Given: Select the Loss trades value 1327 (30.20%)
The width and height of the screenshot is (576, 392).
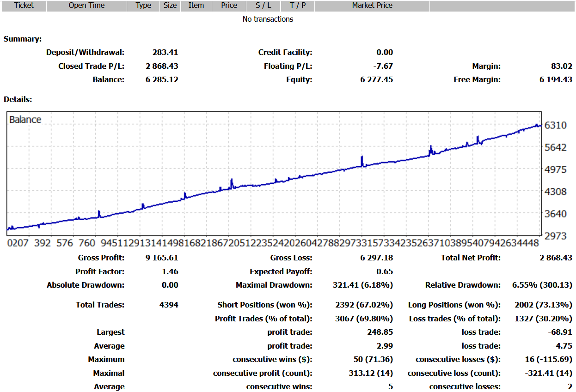Looking at the screenshot, I should pyautogui.click(x=544, y=319).
